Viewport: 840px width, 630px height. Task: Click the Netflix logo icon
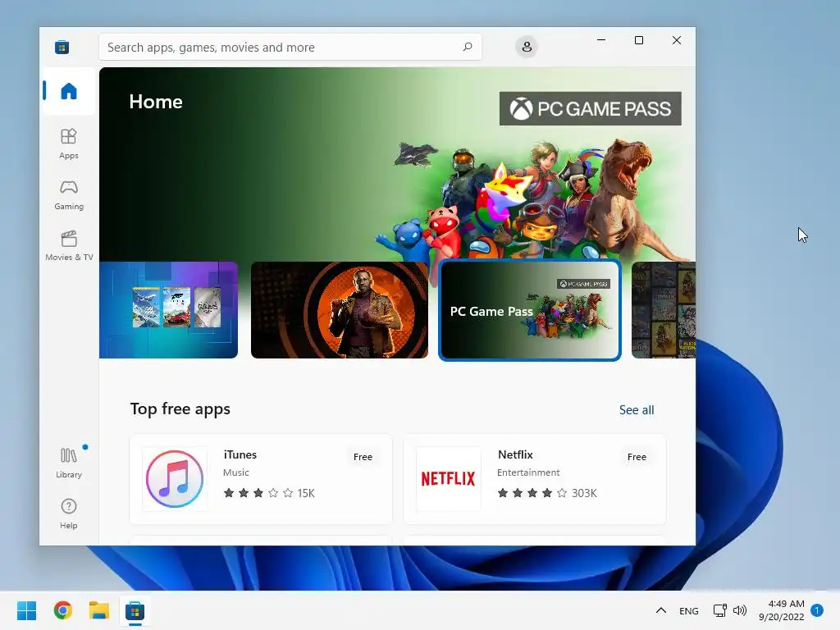pyautogui.click(x=449, y=479)
